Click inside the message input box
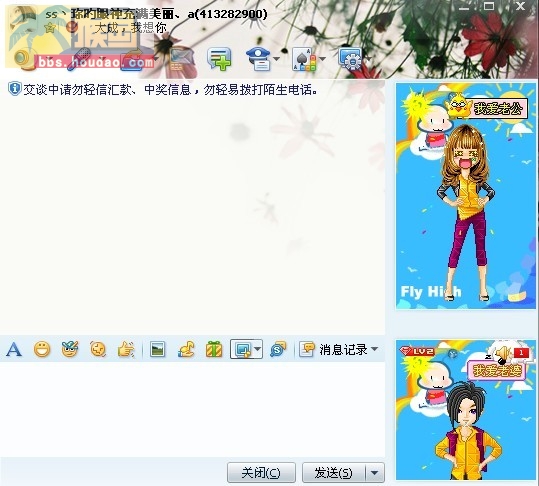The image size is (539, 486). [192, 409]
